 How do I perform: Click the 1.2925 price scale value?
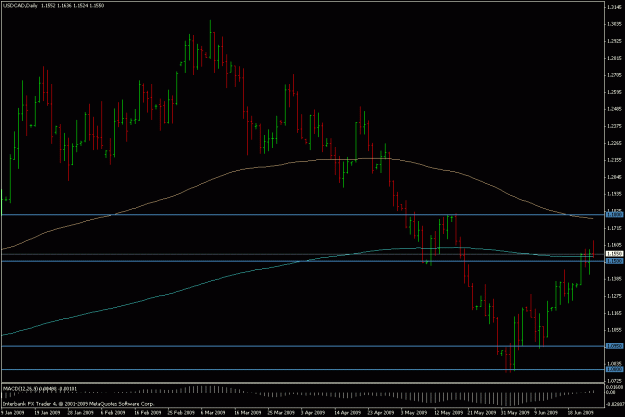click(x=614, y=41)
